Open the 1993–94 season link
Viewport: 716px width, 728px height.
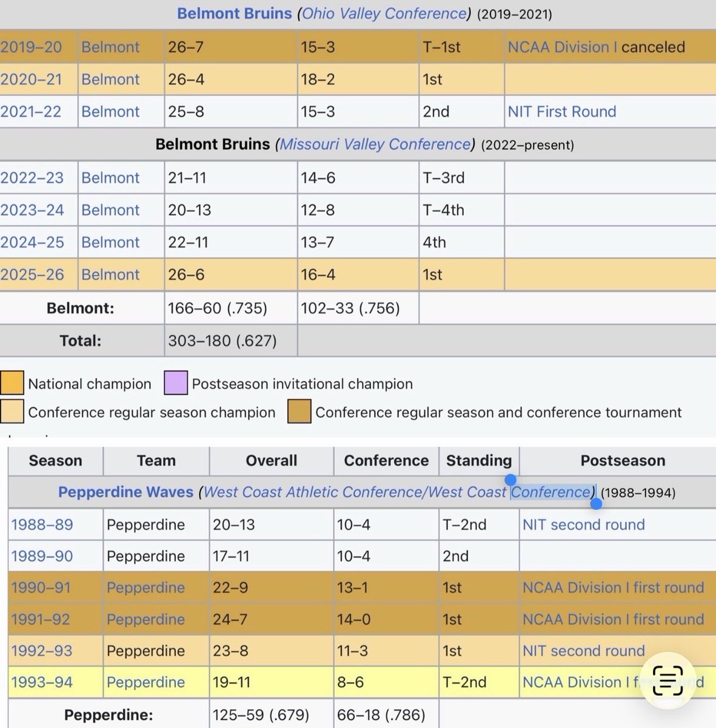[42, 682]
